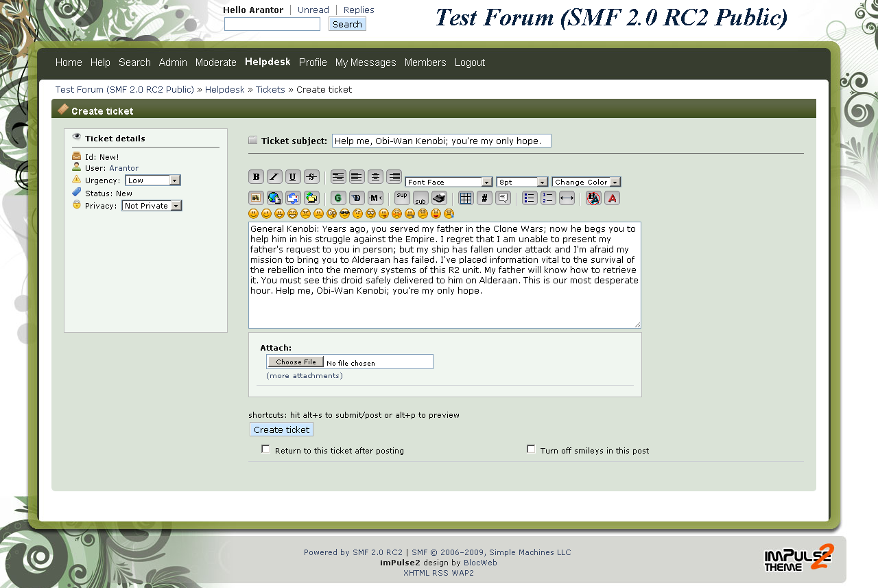
Task: Open the Unread posts link
Action: coord(313,10)
